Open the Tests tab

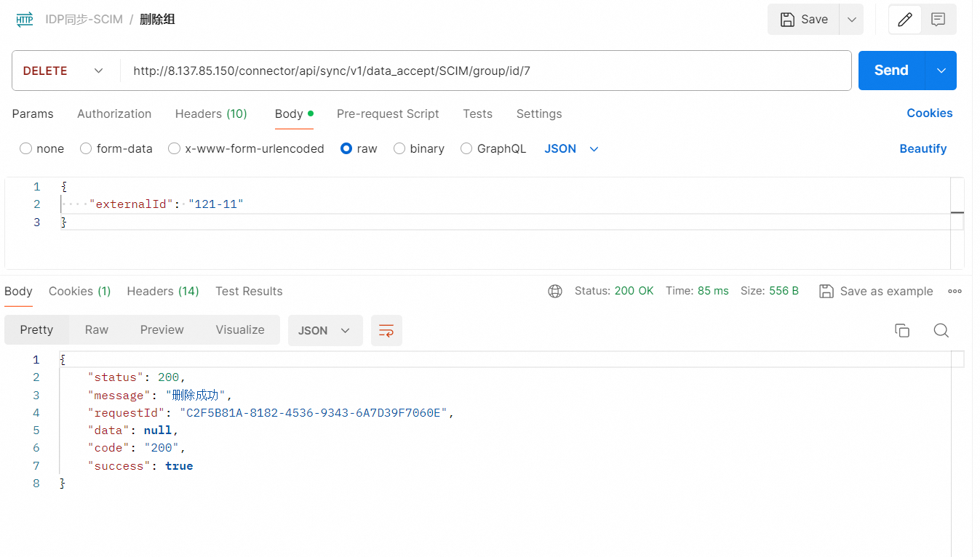coord(477,113)
